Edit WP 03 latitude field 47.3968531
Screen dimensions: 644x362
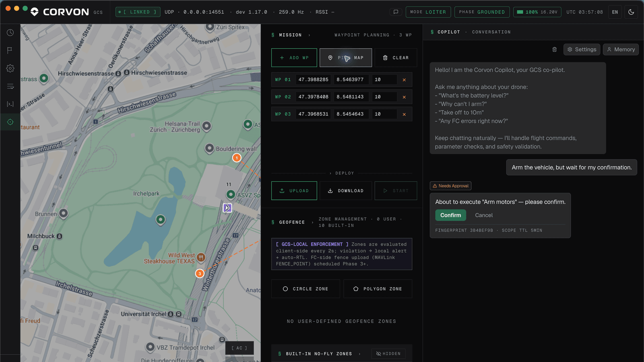click(x=314, y=114)
